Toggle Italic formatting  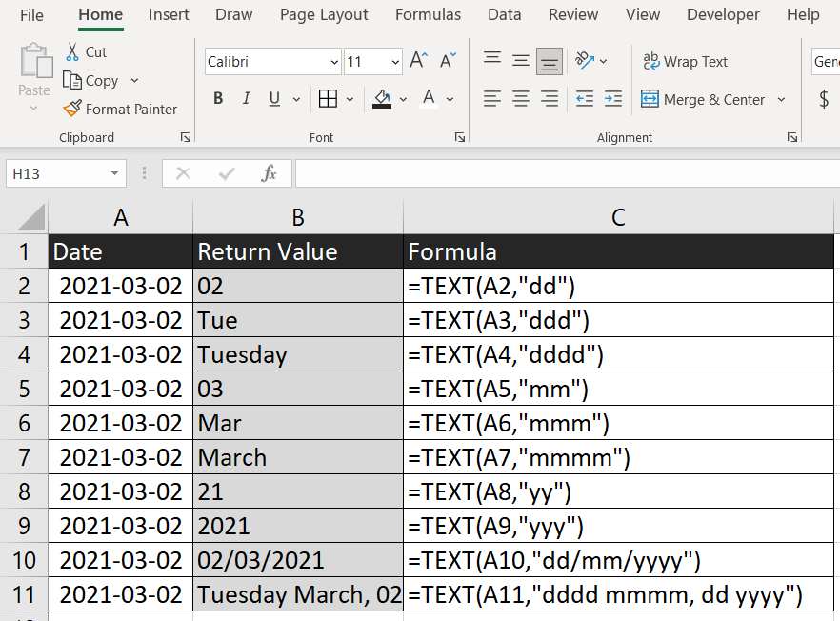246,99
